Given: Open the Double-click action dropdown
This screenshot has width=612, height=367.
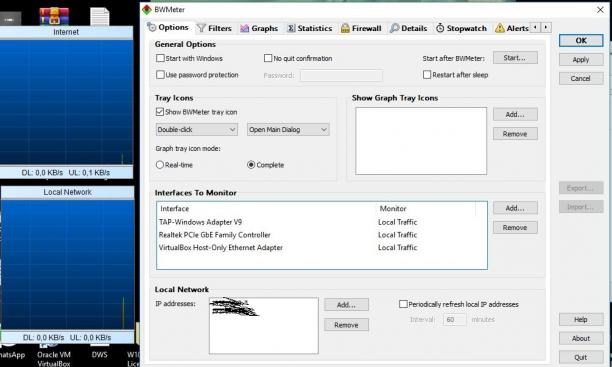Looking at the screenshot, I should pos(196,130).
